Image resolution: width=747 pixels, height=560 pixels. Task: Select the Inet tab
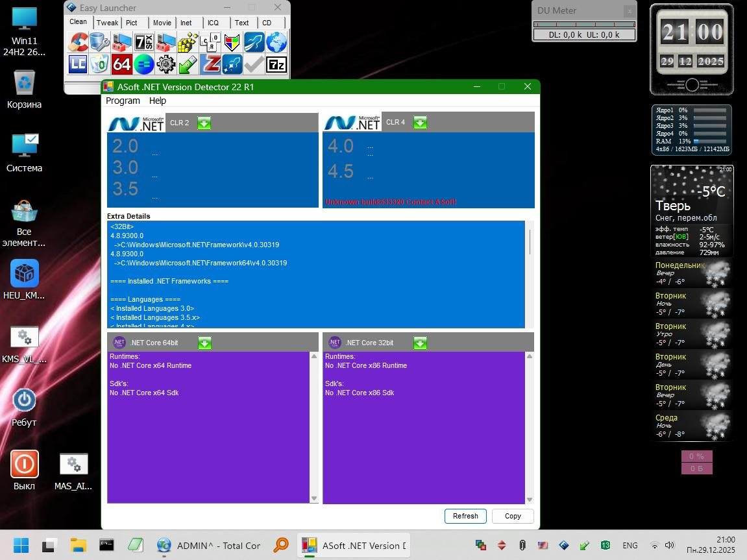tap(186, 22)
